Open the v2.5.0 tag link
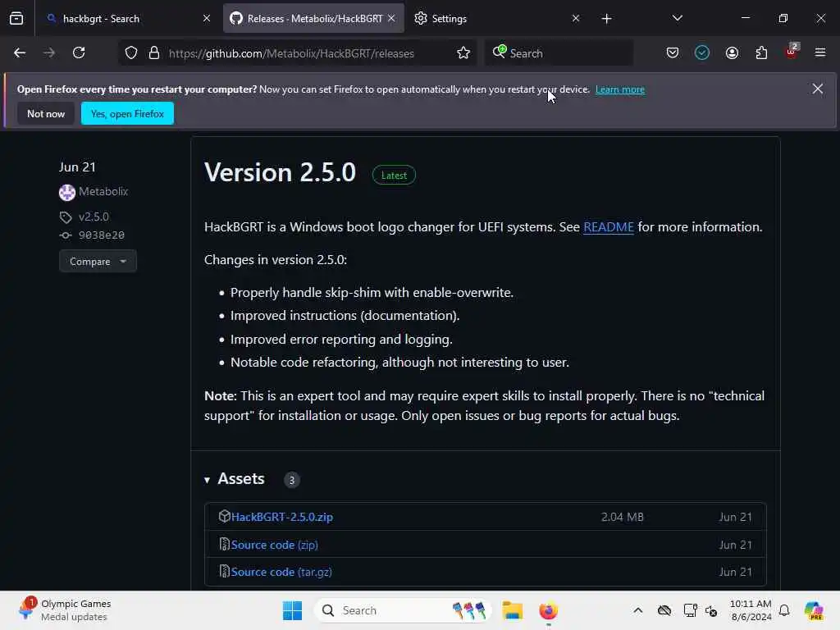Image resolution: width=840 pixels, height=630 pixels. (x=94, y=217)
